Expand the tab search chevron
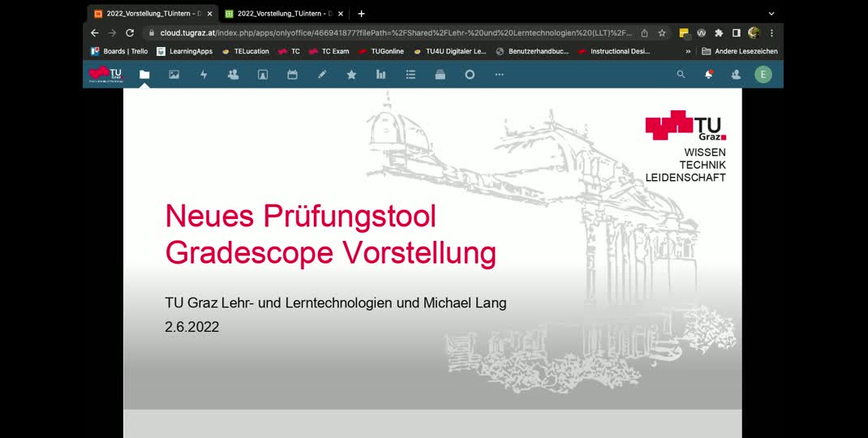Image resolution: width=868 pixels, height=438 pixels. coord(771,13)
